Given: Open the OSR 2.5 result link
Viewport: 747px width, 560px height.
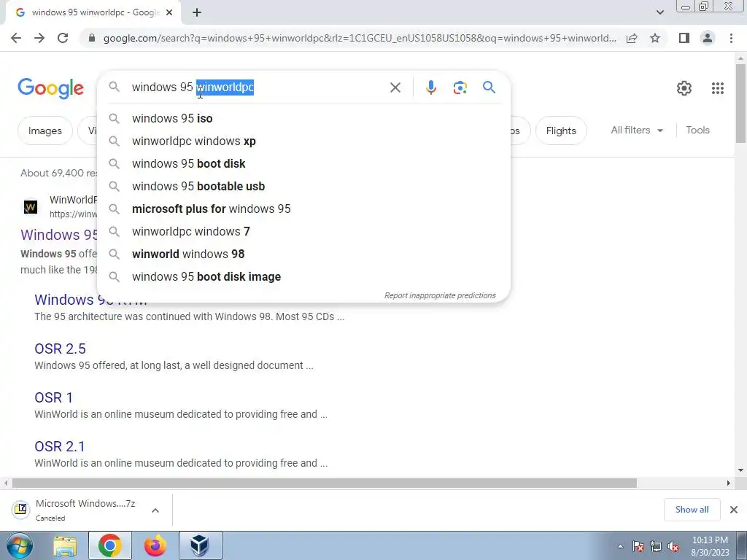Looking at the screenshot, I should (60, 349).
